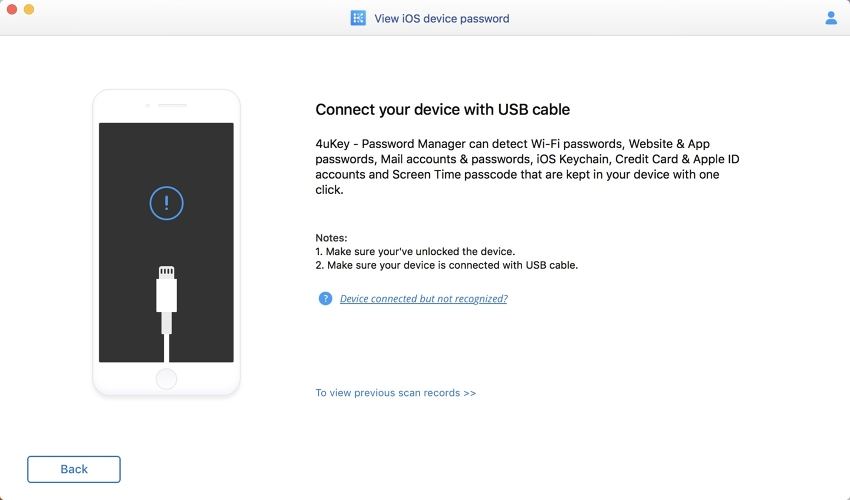Click the 4uKey Password Manager description paragraph
The height and width of the screenshot is (500, 850).
[527, 166]
